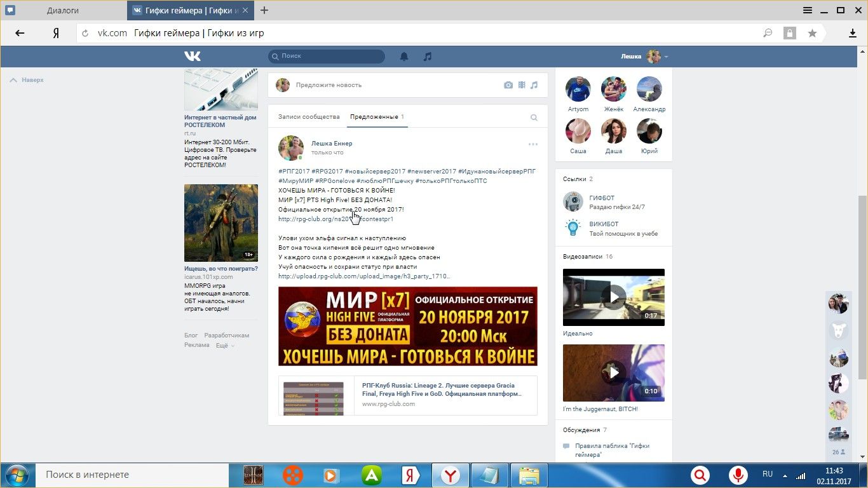Image resolution: width=868 pixels, height=488 pixels.
Task: Open "Ищешь, во что поиграть?" ad link
Action: click(221, 269)
